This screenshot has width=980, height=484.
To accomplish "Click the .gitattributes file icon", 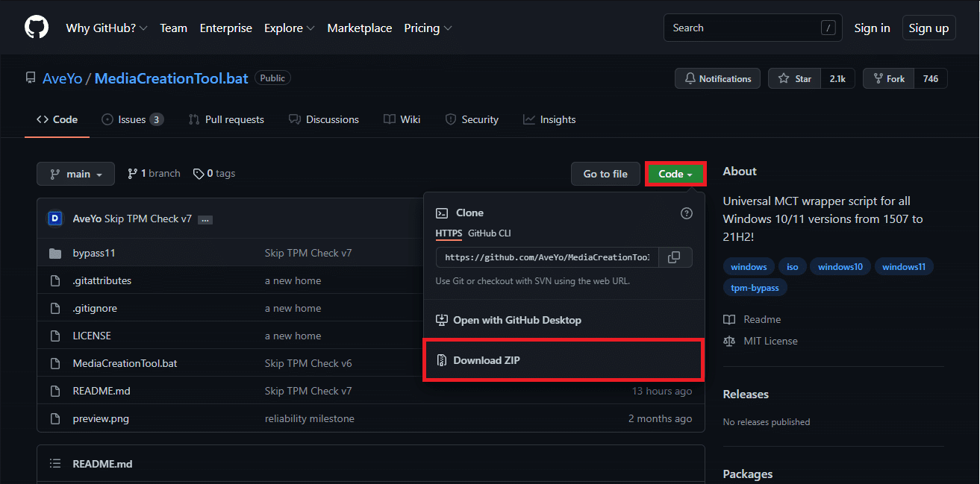I will click(x=54, y=280).
